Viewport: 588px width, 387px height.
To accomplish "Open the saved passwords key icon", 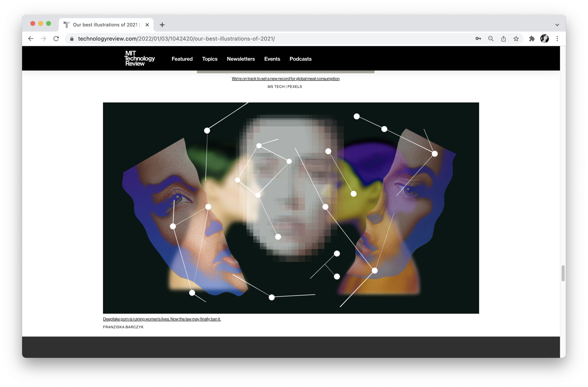I will pyautogui.click(x=478, y=39).
